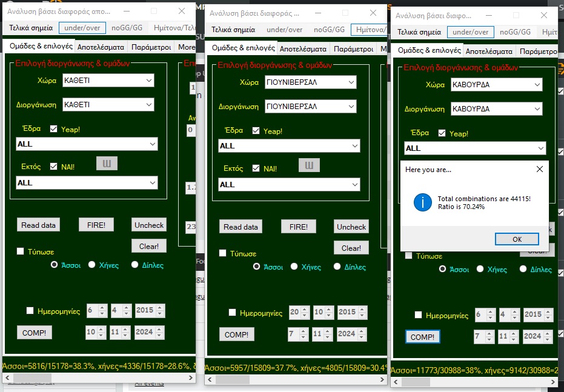Expand the Εκτός ALL dropdown in the ΓΙΟΥΝΙΒΕΡΣΑΛ window
The height and width of the screenshot is (392, 564).
pos(289,185)
